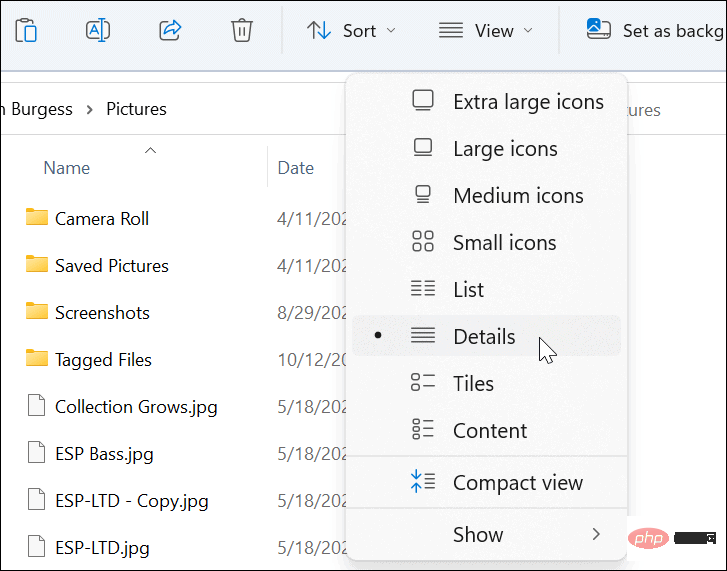Toggle Compact view option
This screenshot has height=571, width=727.
517,482
